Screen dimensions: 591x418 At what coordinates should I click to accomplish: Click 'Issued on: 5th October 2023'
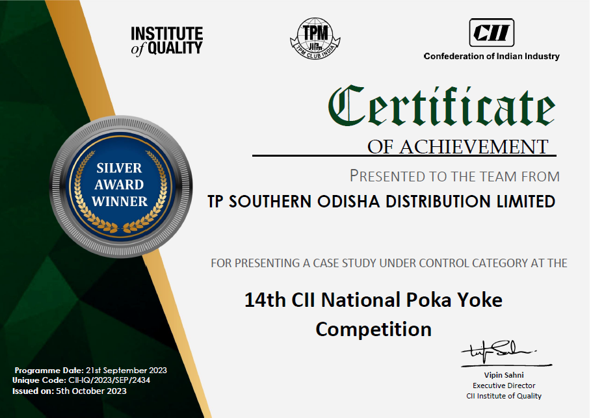click(69, 391)
